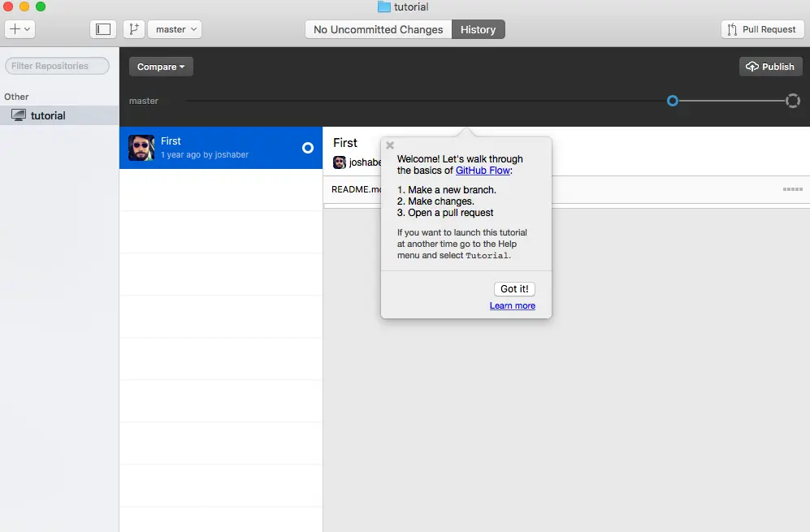Click the plus icon to add a repository

pyautogui.click(x=13, y=28)
